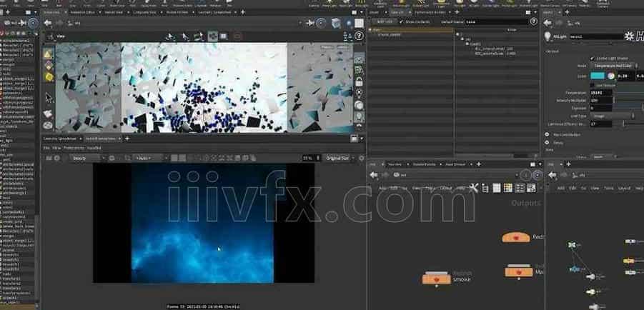Toggle the Light Shader checkbox
Viewport: 644px width, 310px height.
tap(592, 59)
